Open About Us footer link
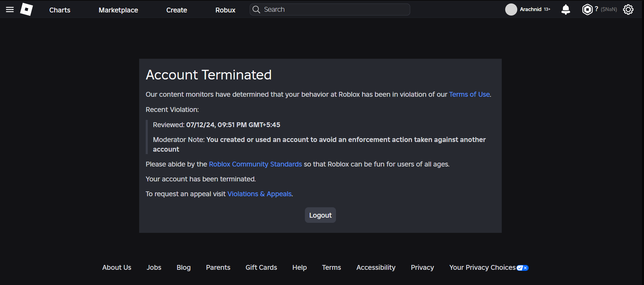 coord(117,267)
